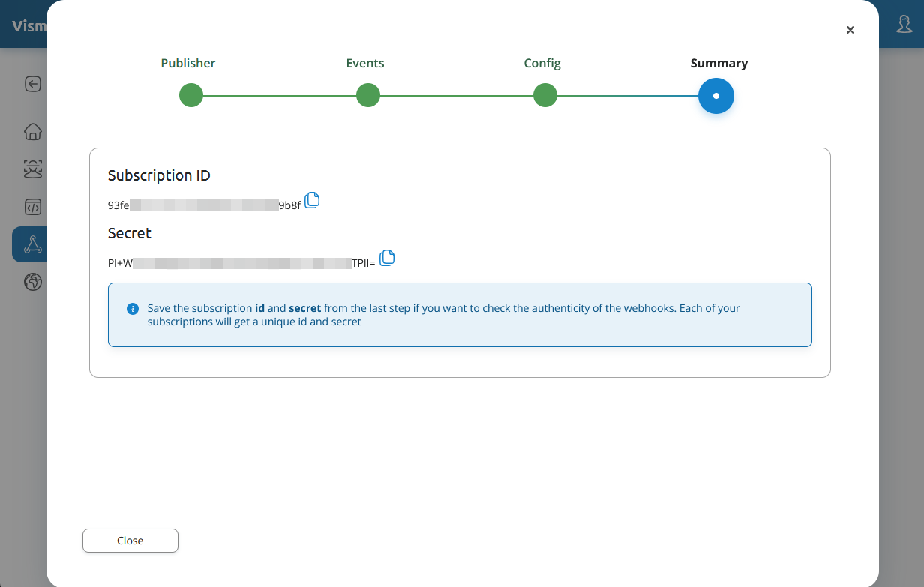Go to the Publisher step circle
The width and height of the screenshot is (924, 587).
point(191,96)
